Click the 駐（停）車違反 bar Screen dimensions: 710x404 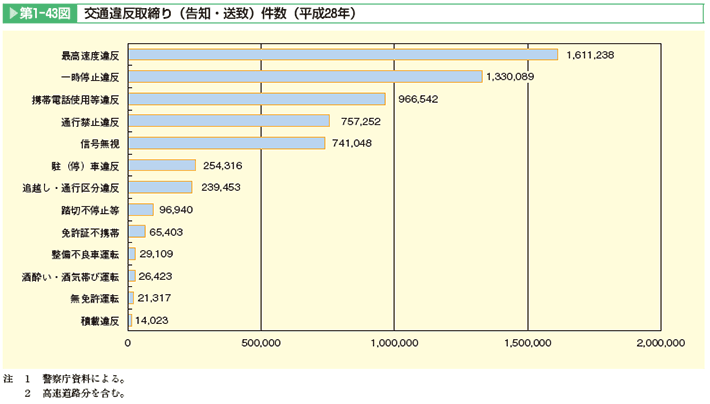point(162,165)
